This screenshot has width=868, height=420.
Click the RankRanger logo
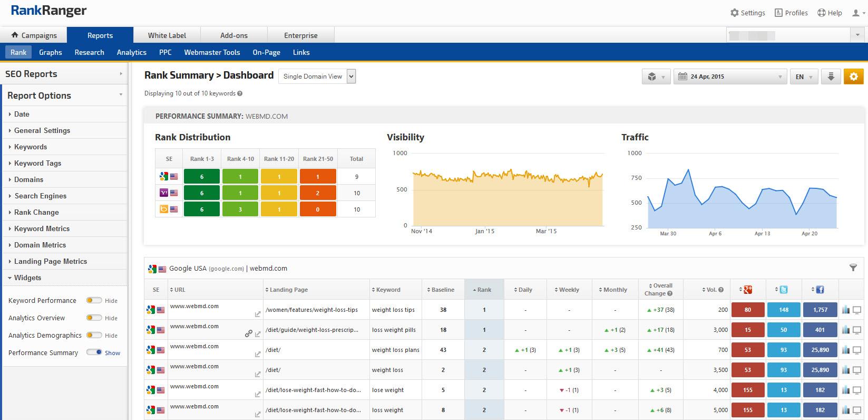[48, 11]
